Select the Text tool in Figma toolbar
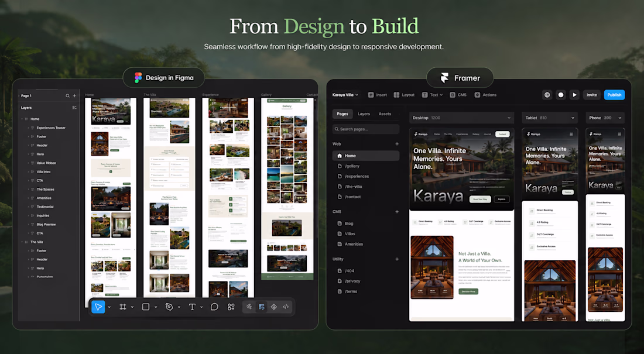The image size is (644, 354). click(192, 307)
